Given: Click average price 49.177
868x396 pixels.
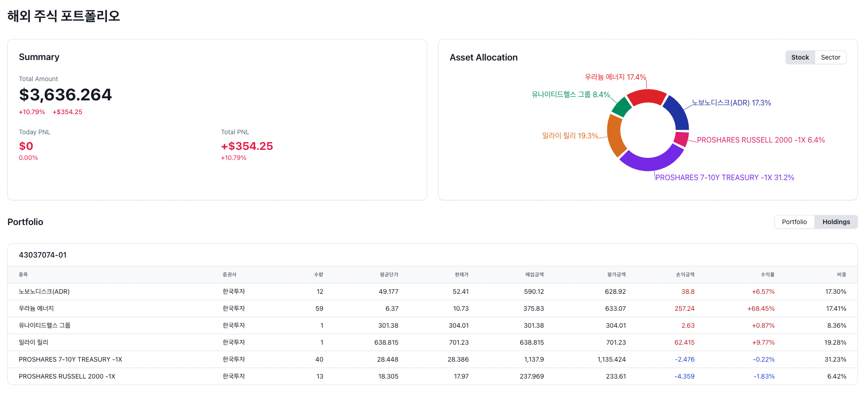Looking at the screenshot, I should click(x=389, y=291).
